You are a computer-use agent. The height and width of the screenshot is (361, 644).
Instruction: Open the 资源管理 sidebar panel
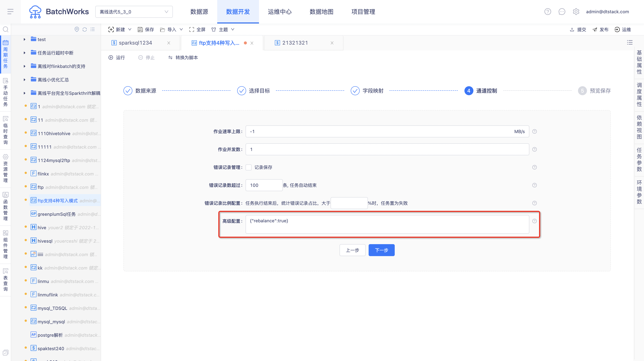[x=5, y=169]
